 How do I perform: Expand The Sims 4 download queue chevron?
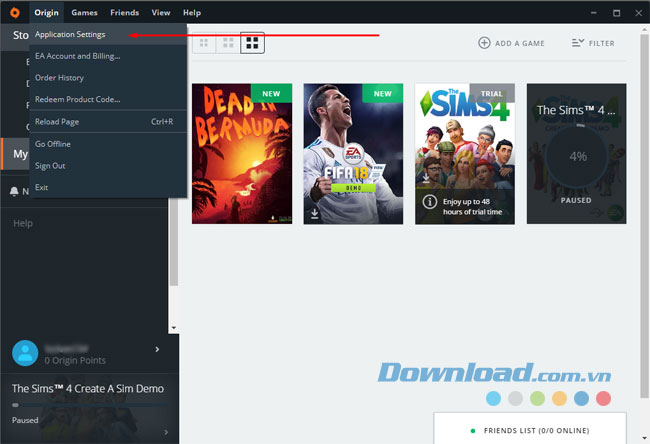pyautogui.click(x=165, y=432)
